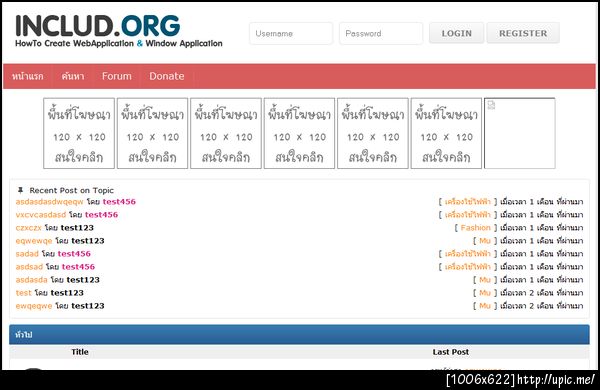This screenshot has width=600, height=390.
Task: Click the Recent Post on Topic heading
Action: pos(72,190)
